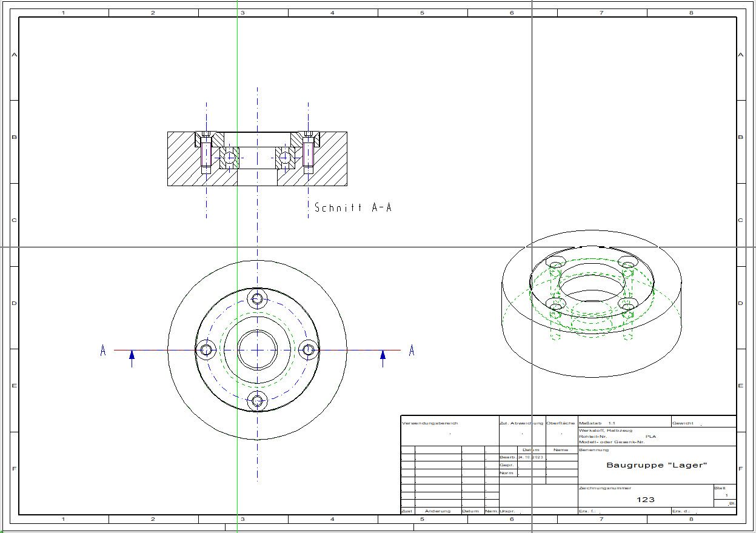Select the left ball bearing in section view
Image resolution: width=756 pixels, height=533 pixels.
tap(230, 158)
